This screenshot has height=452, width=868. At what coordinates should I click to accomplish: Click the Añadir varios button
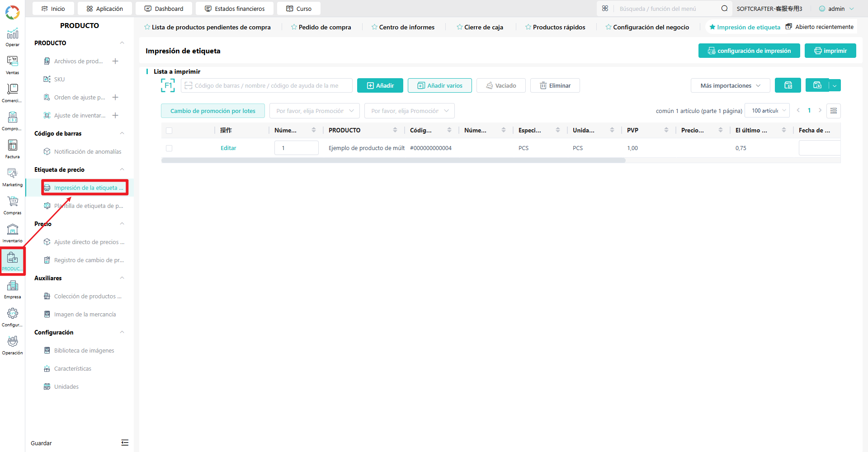coord(439,85)
